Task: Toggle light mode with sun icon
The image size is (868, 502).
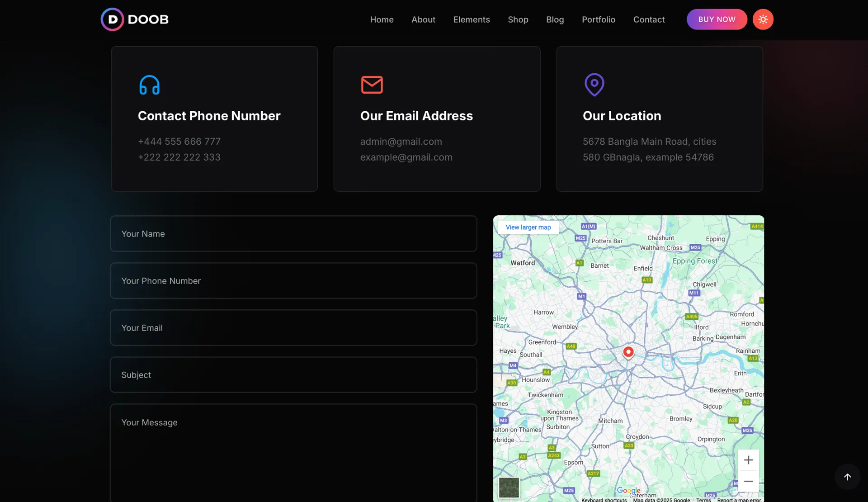Action: point(763,19)
